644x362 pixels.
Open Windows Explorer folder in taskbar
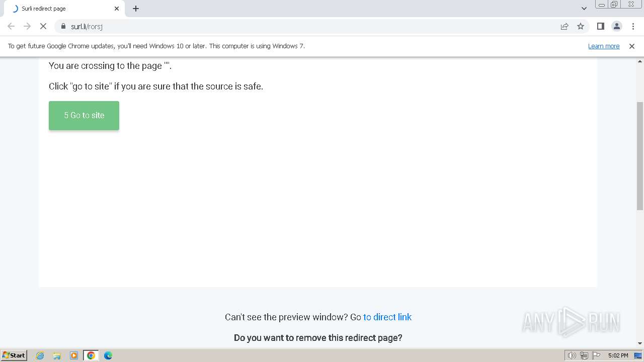[x=57, y=355]
